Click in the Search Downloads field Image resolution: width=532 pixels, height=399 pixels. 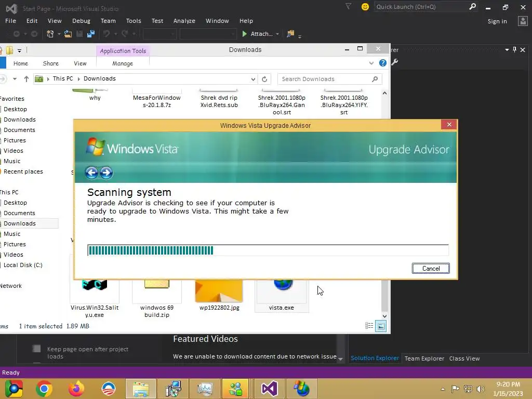325,79
